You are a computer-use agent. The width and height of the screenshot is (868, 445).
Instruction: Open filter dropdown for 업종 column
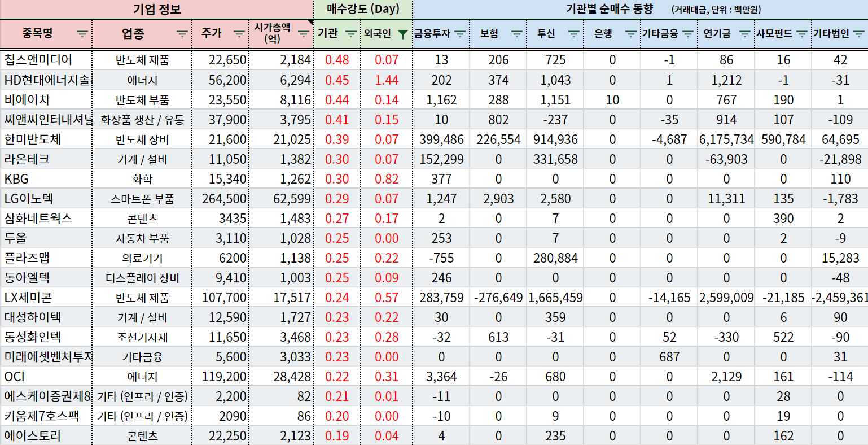182,34
